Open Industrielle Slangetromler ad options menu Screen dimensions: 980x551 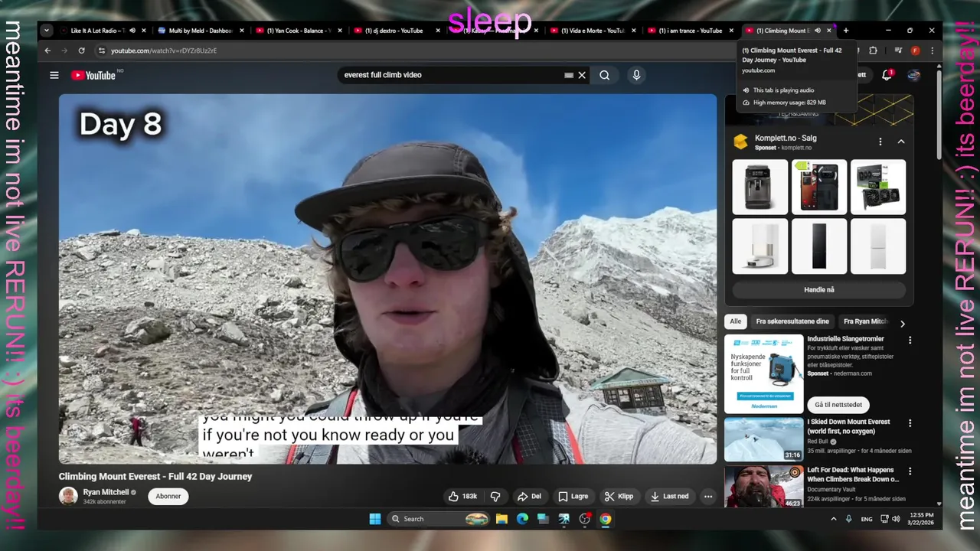coord(910,340)
